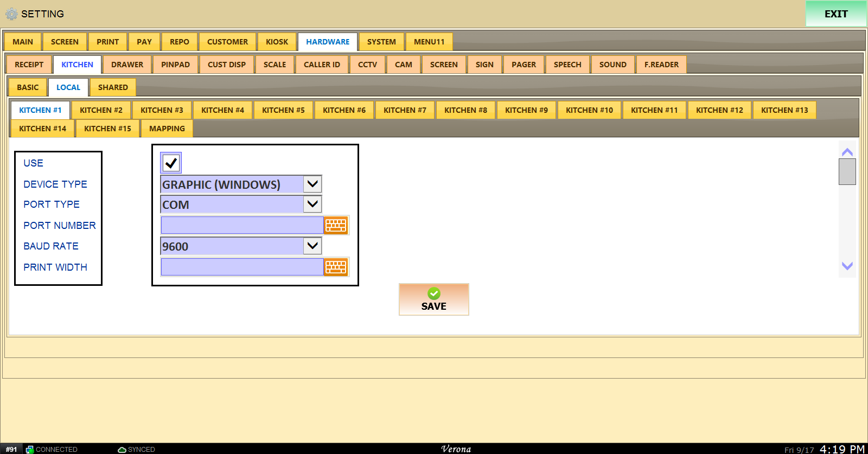The width and height of the screenshot is (868, 454).
Task: Open the DRAWER hardware tab
Action: click(x=127, y=65)
